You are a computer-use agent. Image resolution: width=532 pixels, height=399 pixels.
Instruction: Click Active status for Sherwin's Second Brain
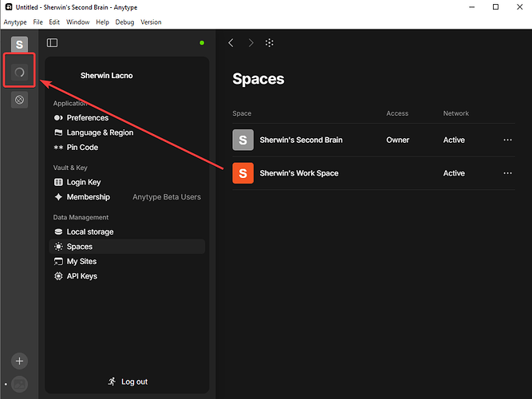pyautogui.click(x=454, y=140)
